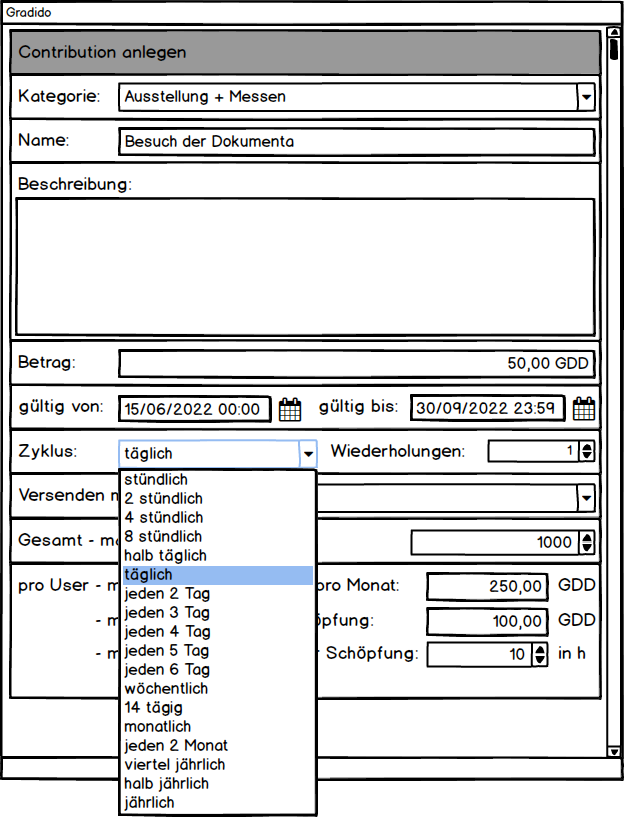Screen dimensions: 624x818
Task: Pick '14 tägig' from cycle options
Action: pyautogui.click(x=153, y=708)
